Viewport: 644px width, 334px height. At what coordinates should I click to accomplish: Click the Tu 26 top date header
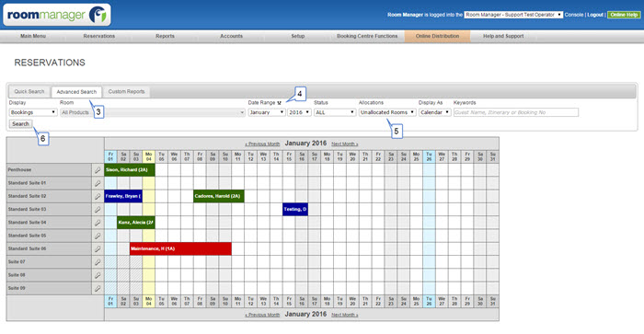[x=429, y=156]
